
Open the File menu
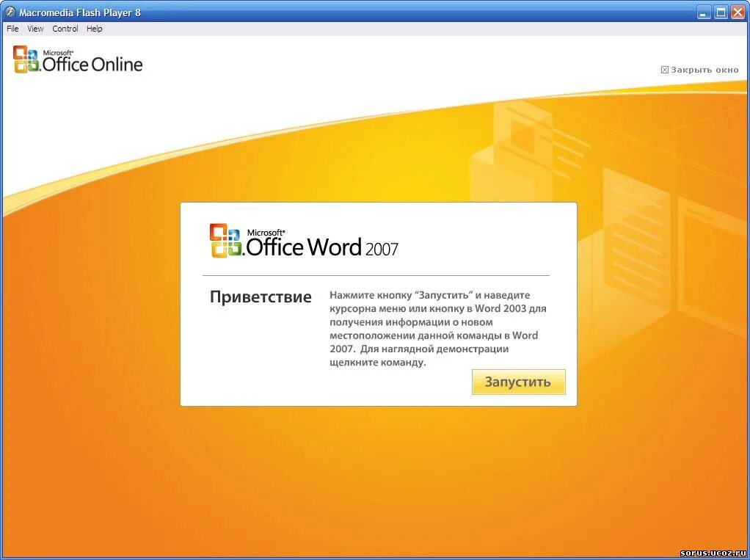12,29
